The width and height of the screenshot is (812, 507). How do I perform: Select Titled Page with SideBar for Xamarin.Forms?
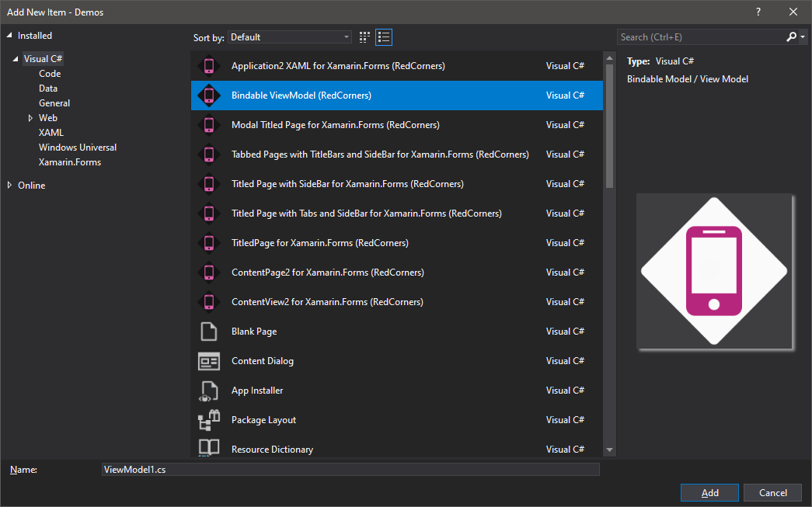397,184
